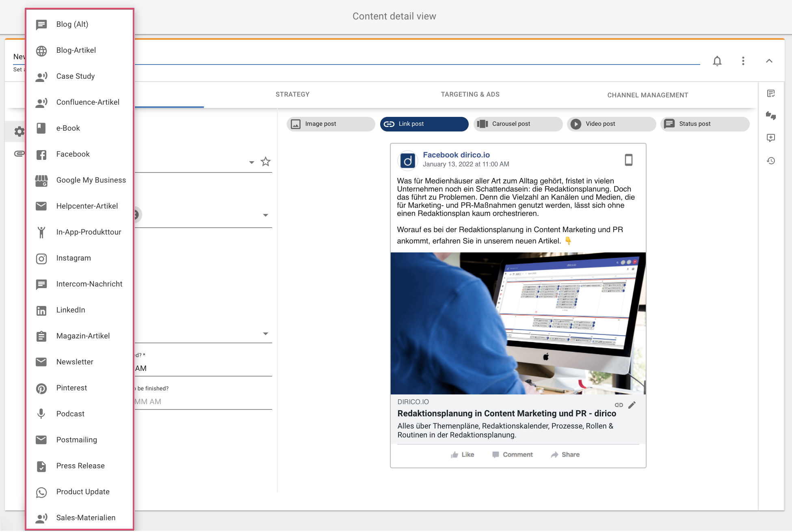Open the dropdown below the star field

[x=266, y=215]
